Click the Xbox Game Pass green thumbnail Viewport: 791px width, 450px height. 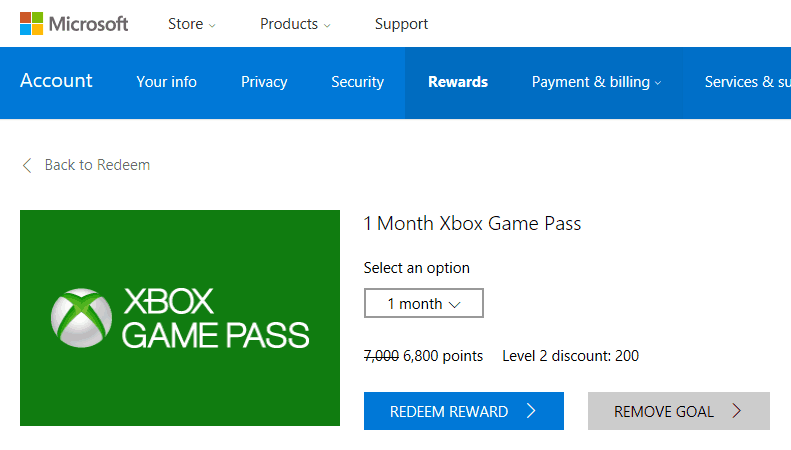(180, 318)
